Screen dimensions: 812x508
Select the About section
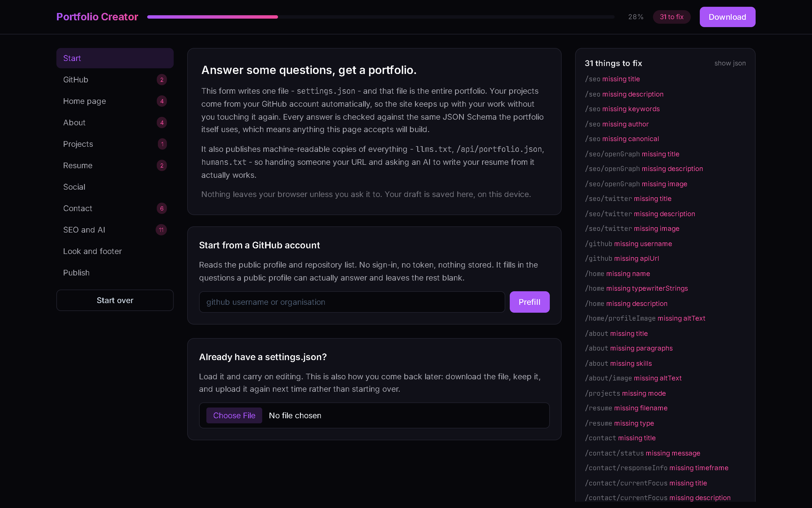[x=115, y=123]
